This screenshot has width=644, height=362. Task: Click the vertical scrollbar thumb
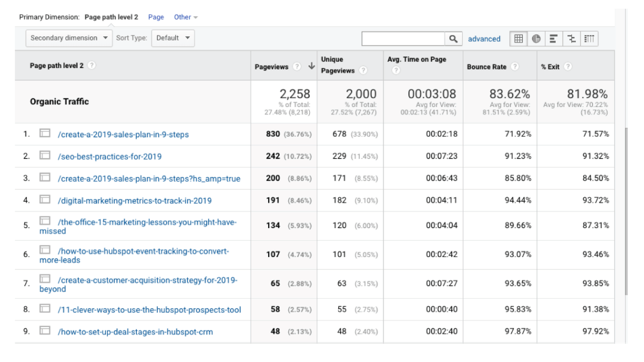626,211
